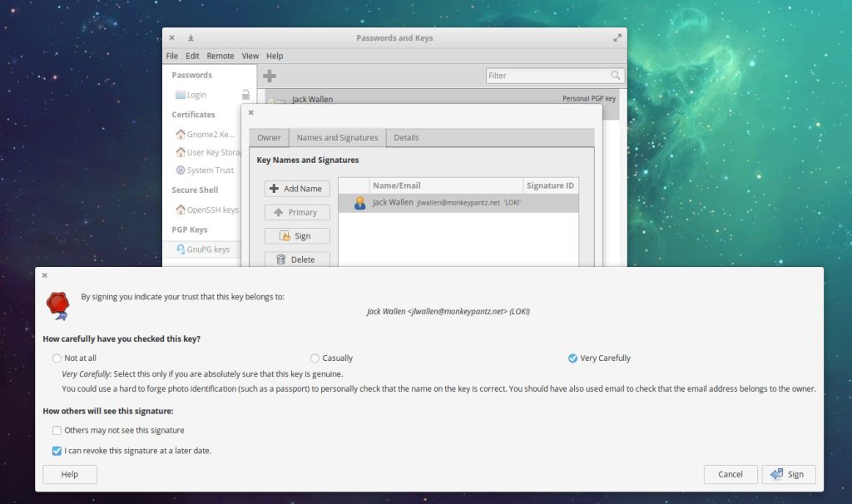Image resolution: width=852 pixels, height=504 pixels.
Task: Uncheck 'I can revoke this signature' option
Action: coord(57,451)
